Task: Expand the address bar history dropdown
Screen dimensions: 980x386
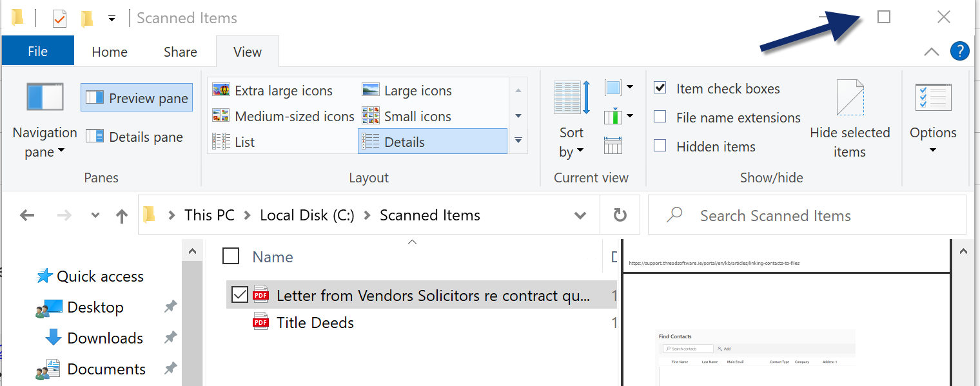Action: [x=580, y=215]
